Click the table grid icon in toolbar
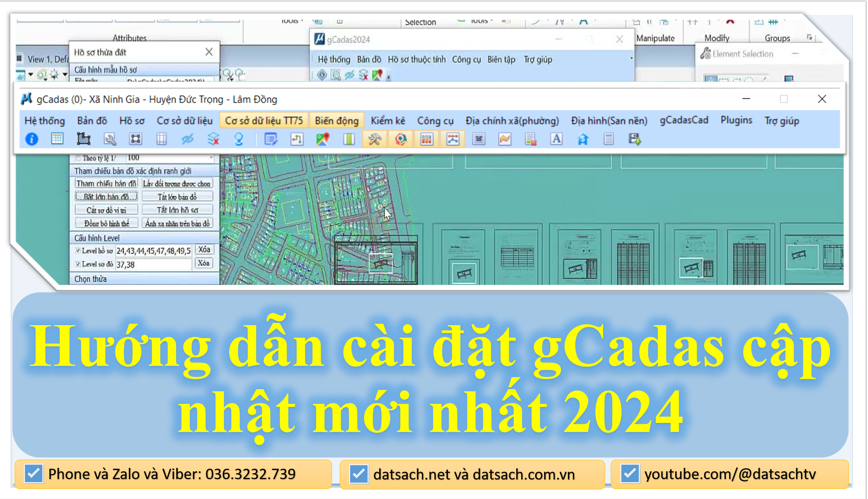This screenshot has width=868, height=499. pos(57,139)
